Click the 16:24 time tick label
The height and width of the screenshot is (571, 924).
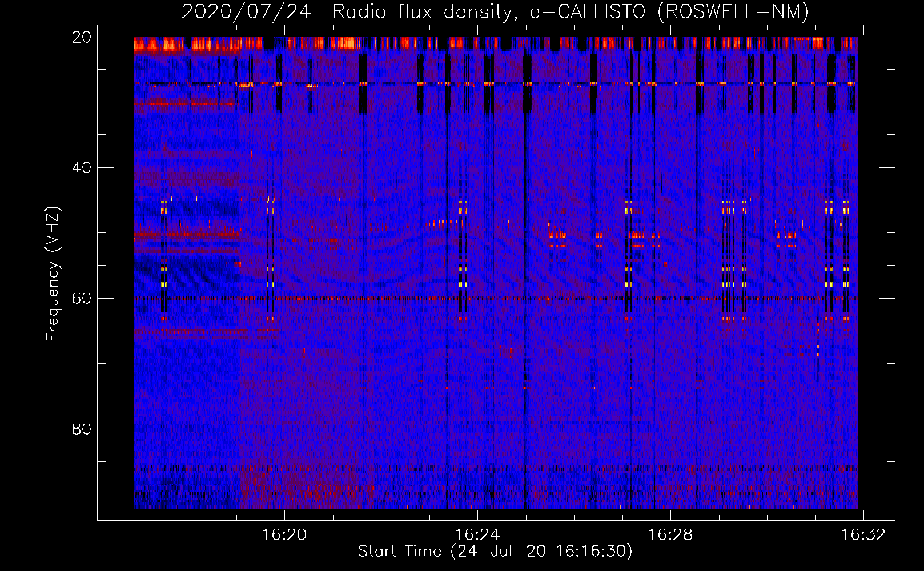(477, 534)
